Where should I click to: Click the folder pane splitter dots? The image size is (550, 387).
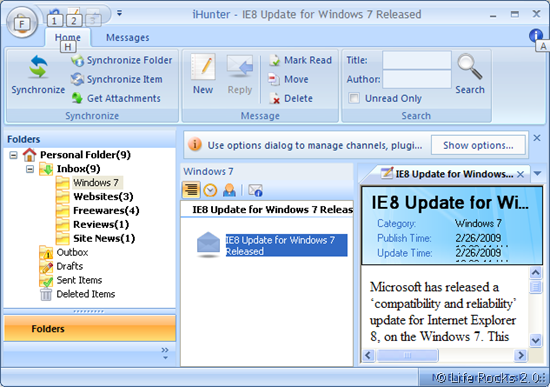(89, 311)
